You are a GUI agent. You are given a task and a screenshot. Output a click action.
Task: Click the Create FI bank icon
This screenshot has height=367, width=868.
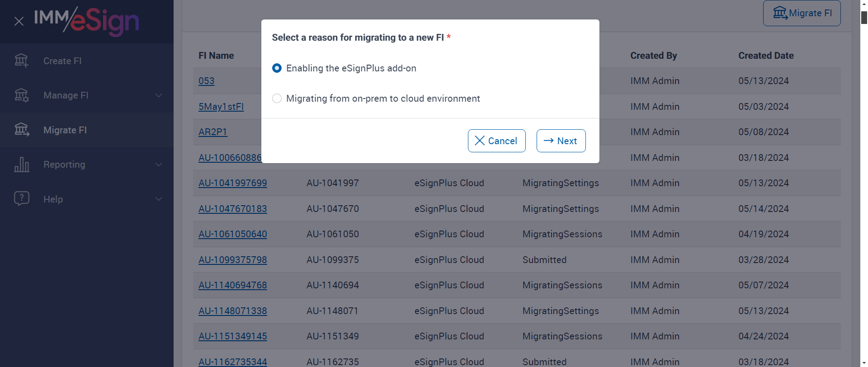(x=21, y=61)
